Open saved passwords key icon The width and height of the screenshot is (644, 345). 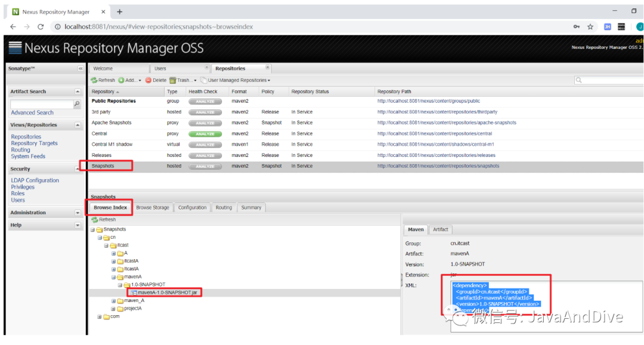point(577,27)
